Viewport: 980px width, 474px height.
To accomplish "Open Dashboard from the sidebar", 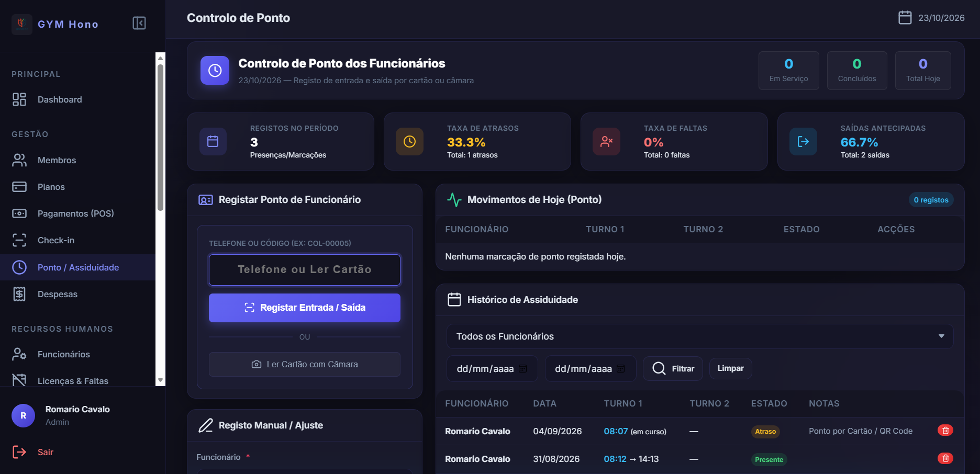I will (x=77, y=99).
